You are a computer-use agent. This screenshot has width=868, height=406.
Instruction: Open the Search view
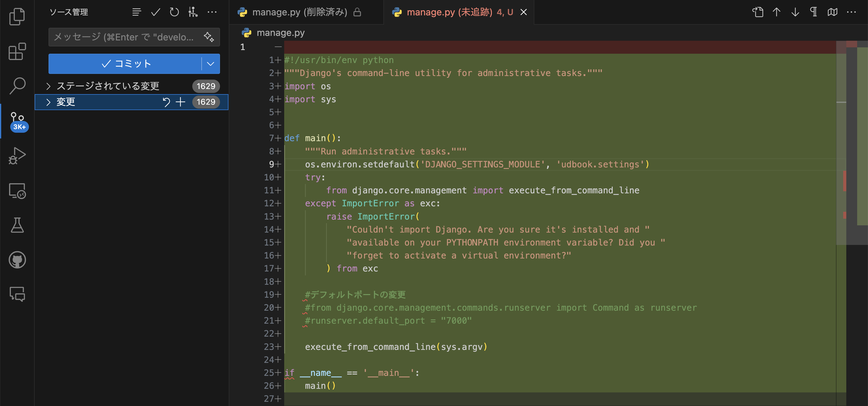pos(17,86)
